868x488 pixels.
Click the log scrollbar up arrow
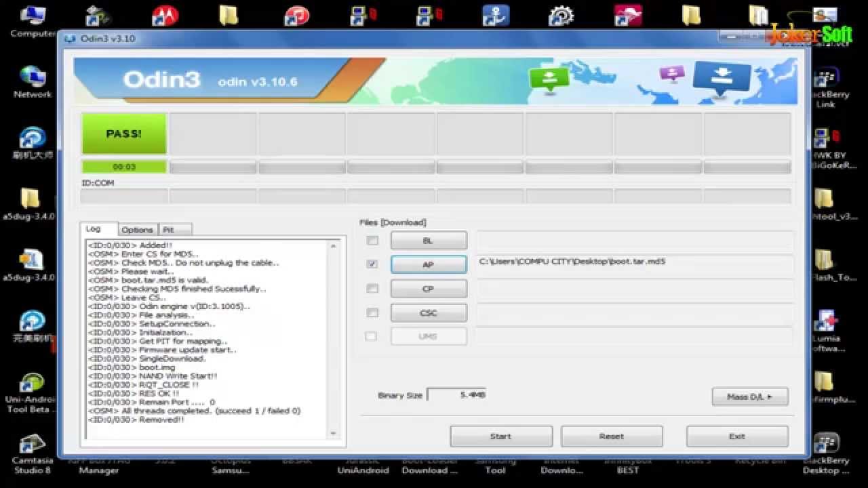click(334, 245)
